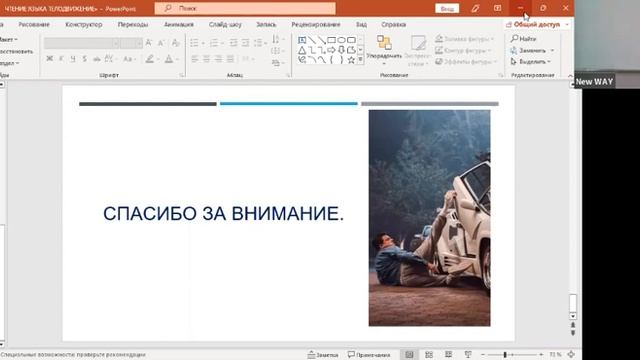The image size is (640, 360).
Task: Select the right block arrow shape
Action: pos(331,50)
